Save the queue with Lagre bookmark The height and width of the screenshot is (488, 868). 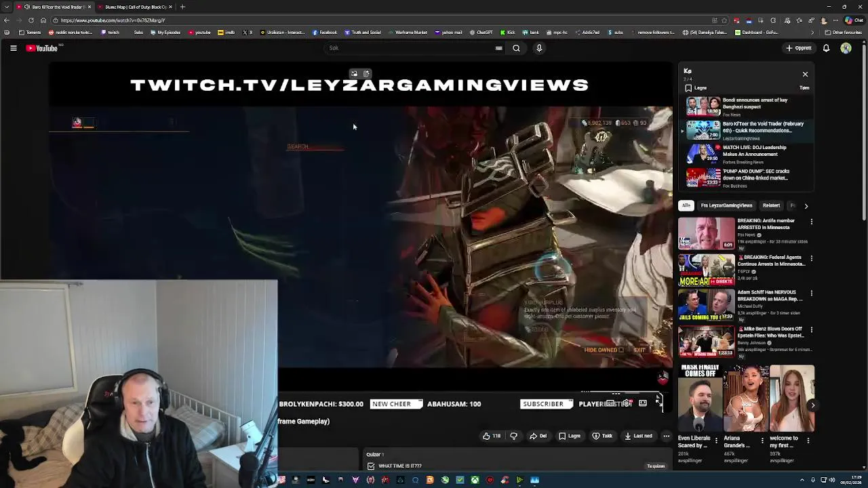pos(696,88)
